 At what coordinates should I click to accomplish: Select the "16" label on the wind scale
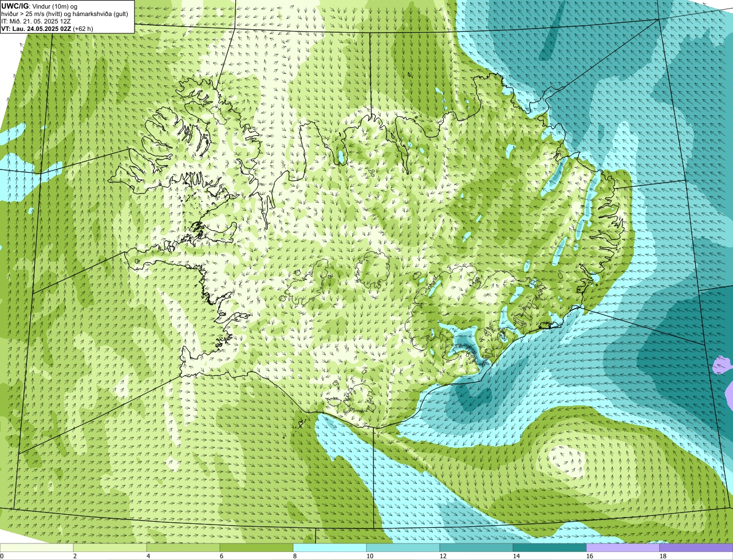pyautogui.click(x=590, y=556)
